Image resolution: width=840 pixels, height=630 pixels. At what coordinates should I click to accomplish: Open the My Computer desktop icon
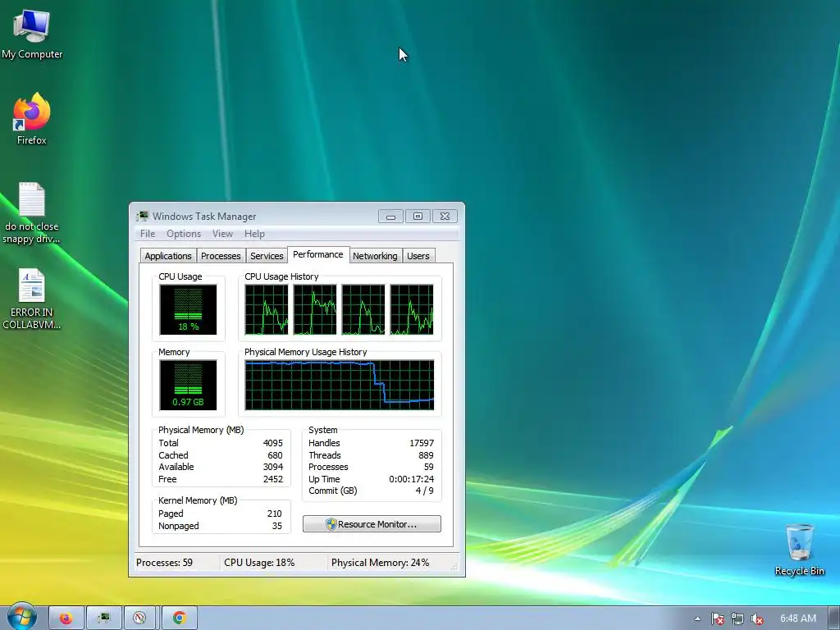(32, 34)
